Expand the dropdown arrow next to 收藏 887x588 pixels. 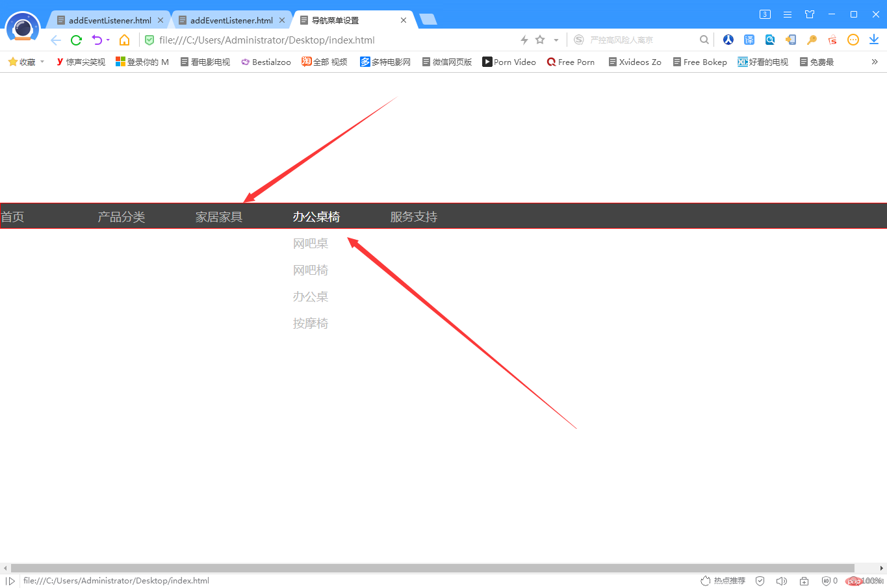[42, 62]
